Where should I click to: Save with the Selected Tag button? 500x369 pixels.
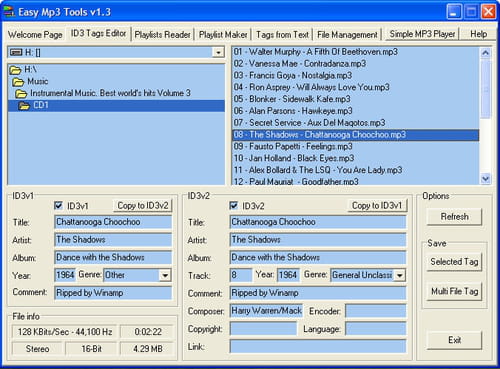pyautogui.click(x=454, y=262)
